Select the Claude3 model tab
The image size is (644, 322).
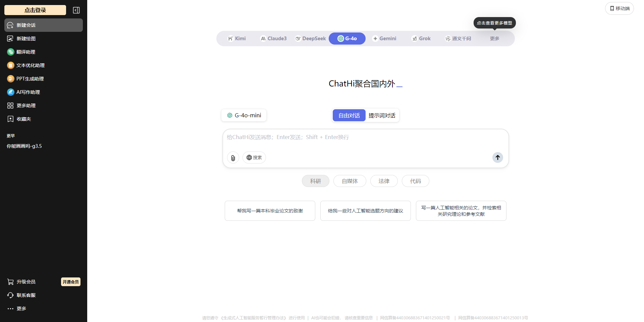click(273, 39)
